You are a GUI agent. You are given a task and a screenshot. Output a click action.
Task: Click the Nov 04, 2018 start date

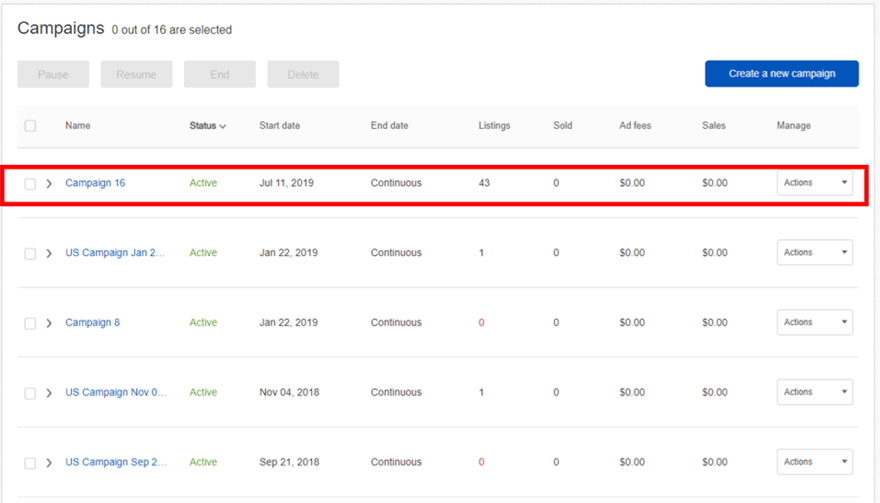point(289,392)
